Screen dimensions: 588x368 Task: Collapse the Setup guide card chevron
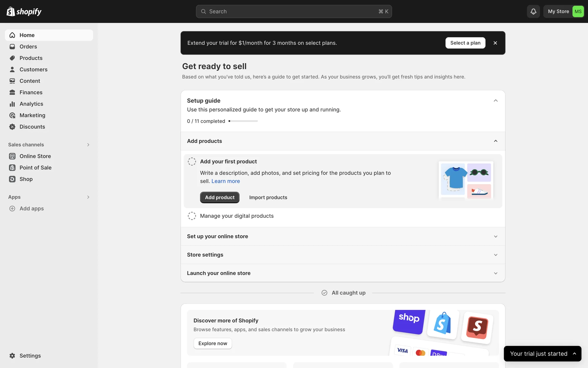(x=496, y=101)
